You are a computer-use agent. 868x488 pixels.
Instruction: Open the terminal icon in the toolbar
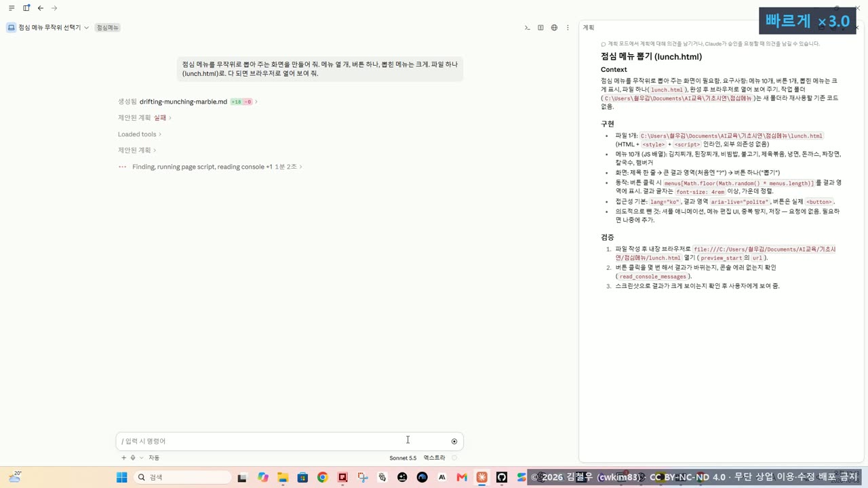[527, 28]
